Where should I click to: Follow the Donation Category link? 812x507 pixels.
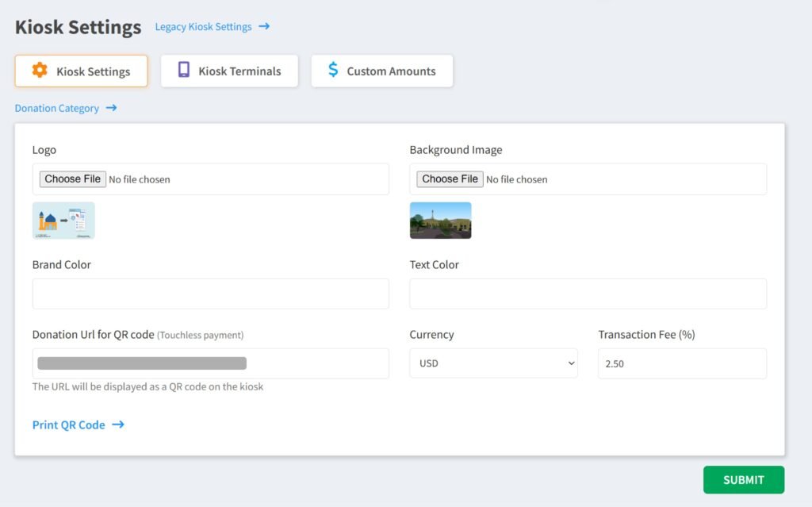[57, 108]
